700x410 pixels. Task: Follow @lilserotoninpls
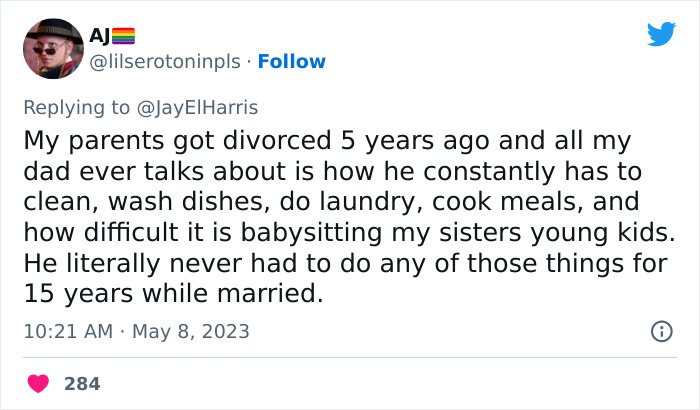click(291, 61)
